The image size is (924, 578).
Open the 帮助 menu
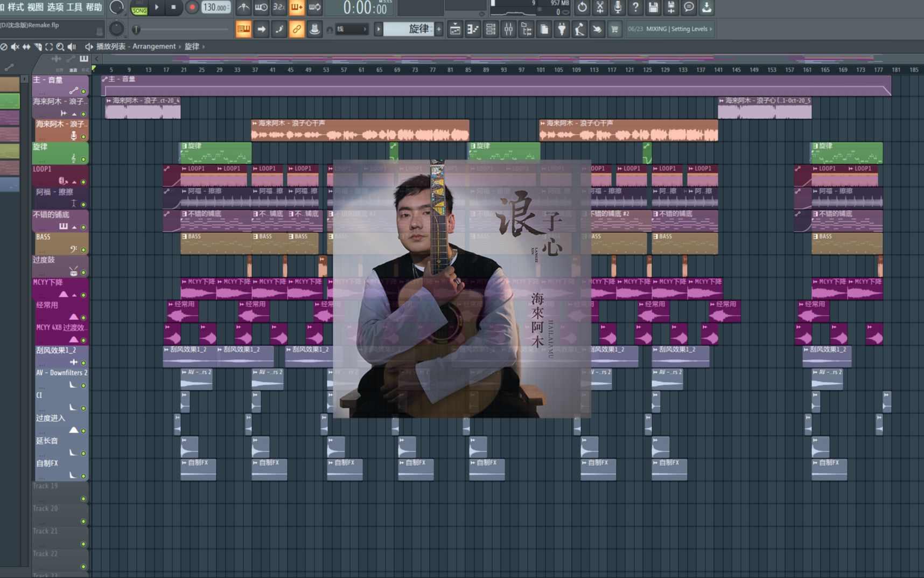94,7
